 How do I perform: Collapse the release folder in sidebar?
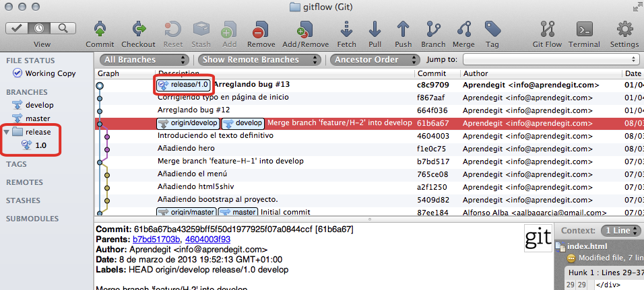(x=7, y=132)
